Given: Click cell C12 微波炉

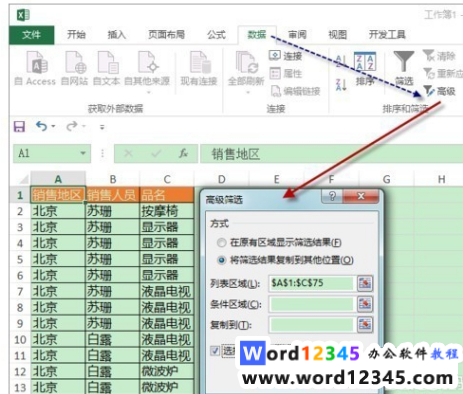Looking at the screenshot, I should tap(167, 371).
